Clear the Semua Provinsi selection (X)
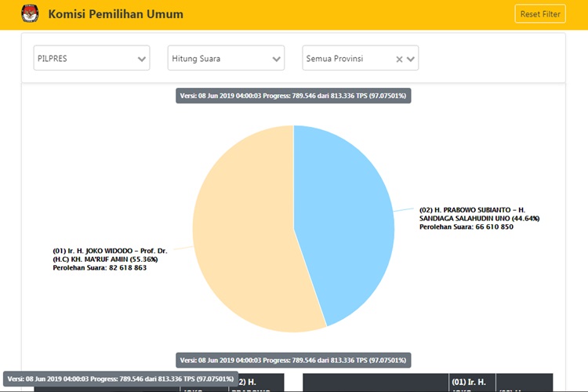This screenshot has height=392, width=588. coord(399,60)
